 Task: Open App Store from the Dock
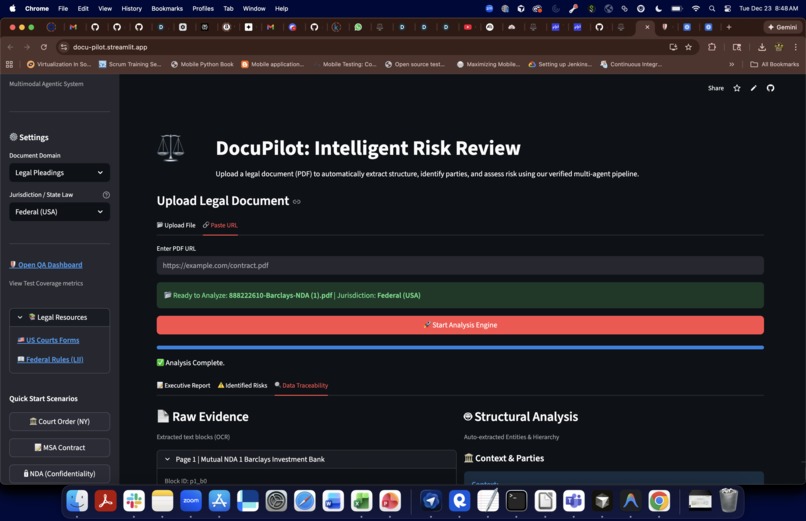pyautogui.click(x=219, y=500)
